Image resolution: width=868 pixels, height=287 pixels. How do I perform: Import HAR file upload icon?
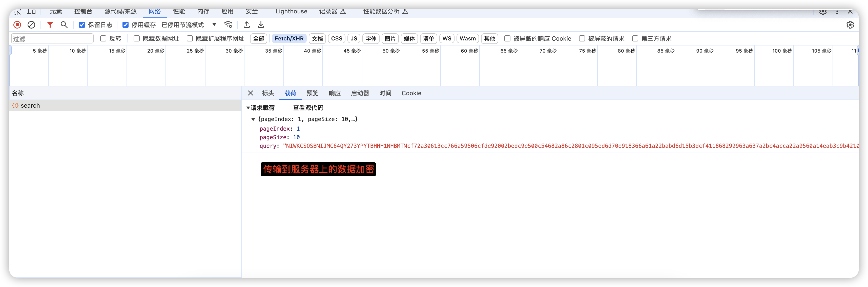(247, 25)
